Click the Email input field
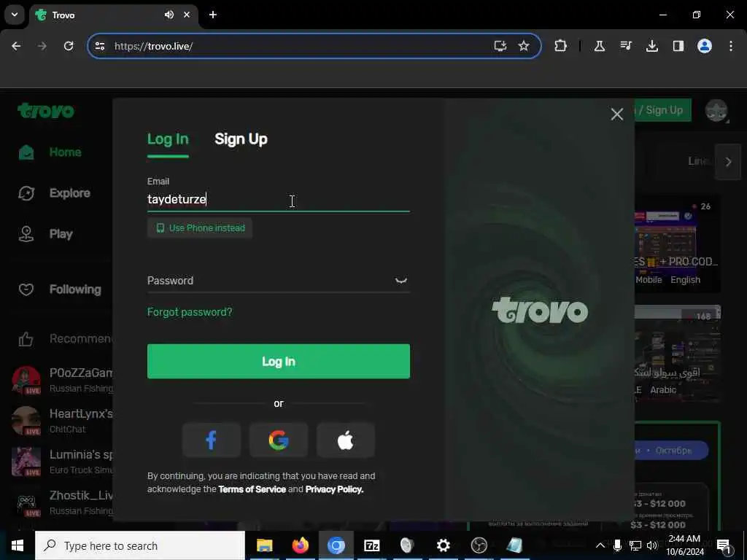This screenshot has height=560, width=747. pyautogui.click(x=278, y=199)
